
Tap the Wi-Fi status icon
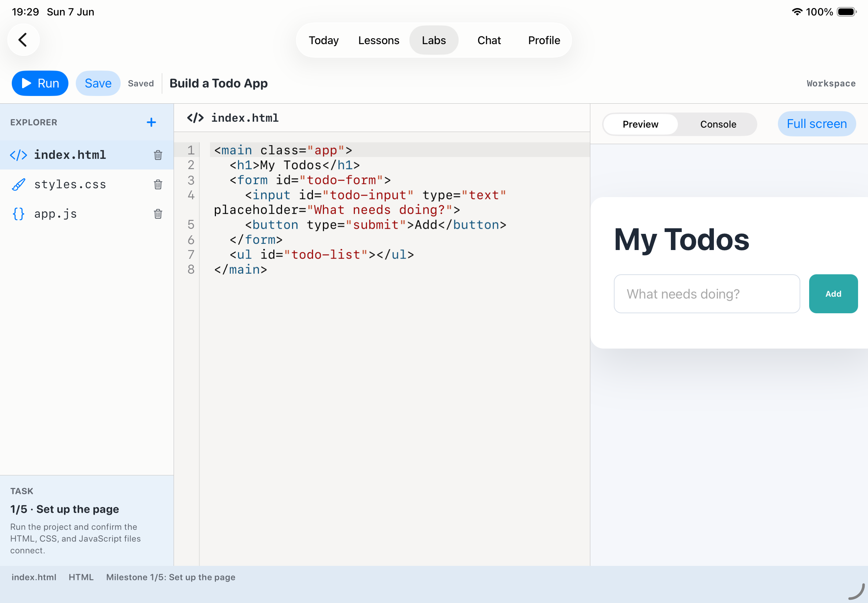tap(797, 12)
